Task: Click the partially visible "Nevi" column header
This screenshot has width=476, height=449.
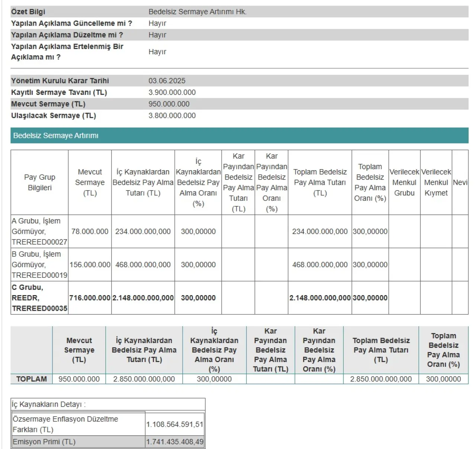Action: pyautogui.click(x=460, y=182)
